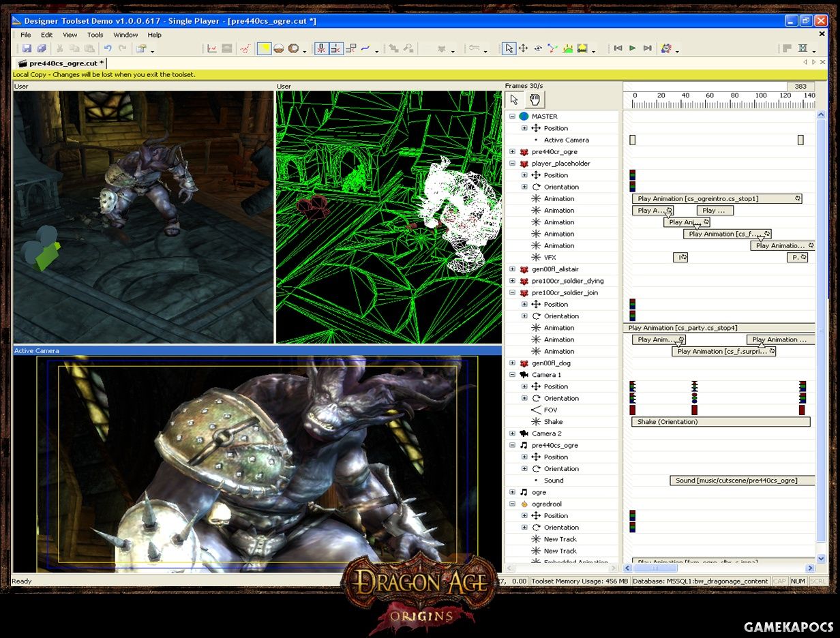Click the Active Camera viewport title bar
840x638 pixels.
(257, 350)
